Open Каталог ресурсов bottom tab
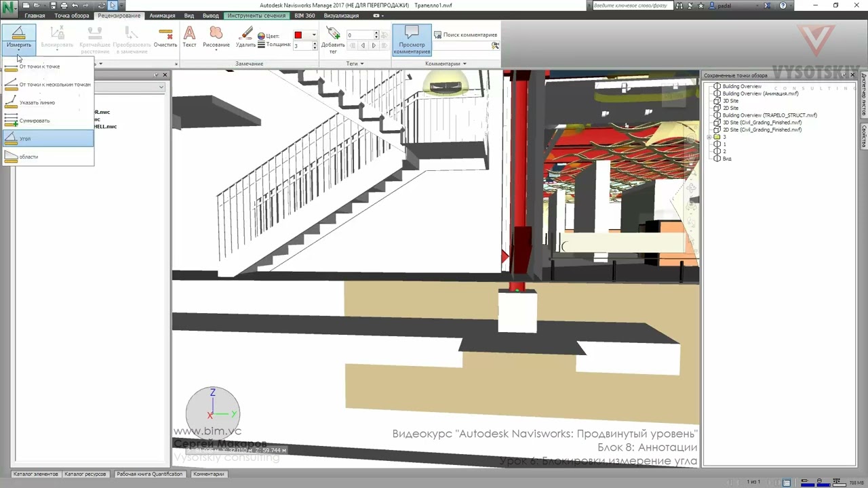Image resolution: width=868 pixels, height=488 pixels. coord(85,474)
